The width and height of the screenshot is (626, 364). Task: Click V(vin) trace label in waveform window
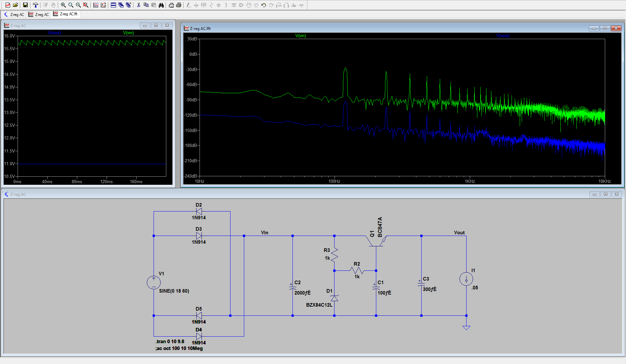tap(128, 33)
